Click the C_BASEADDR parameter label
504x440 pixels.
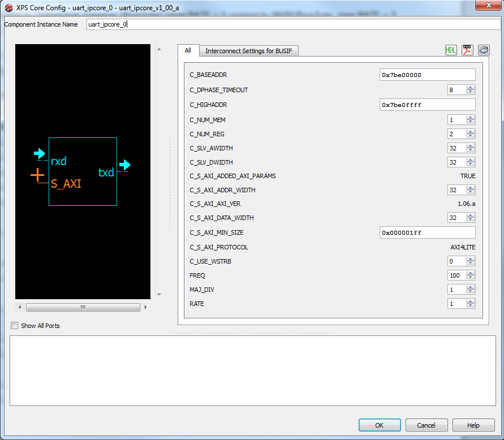(208, 75)
